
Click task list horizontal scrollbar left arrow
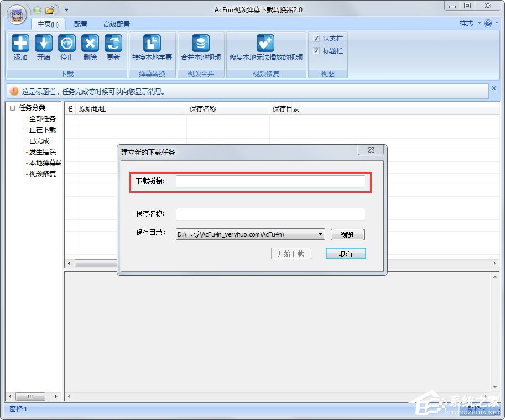[69, 263]
